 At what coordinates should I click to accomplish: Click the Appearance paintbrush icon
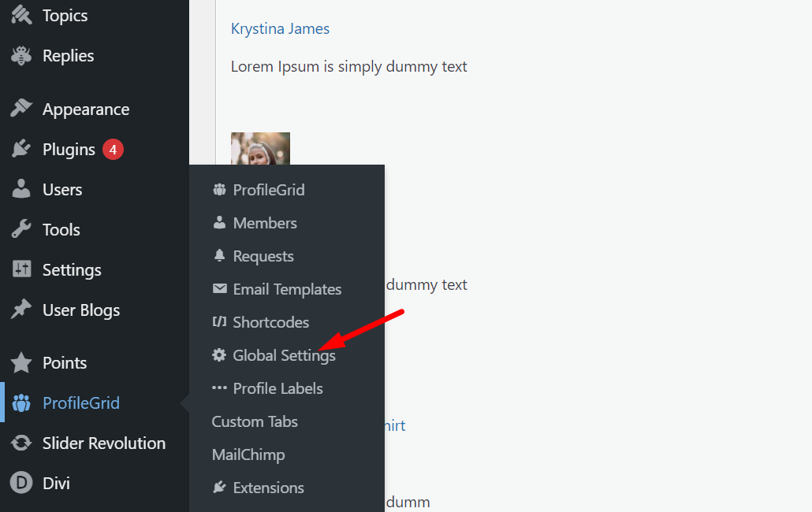pos(21,109)
